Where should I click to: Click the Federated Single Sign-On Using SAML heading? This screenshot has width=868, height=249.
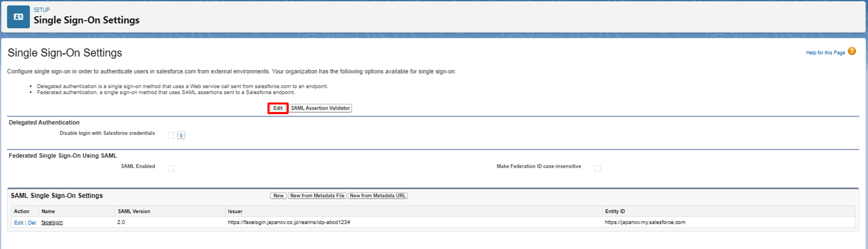(x=63, y=156)
